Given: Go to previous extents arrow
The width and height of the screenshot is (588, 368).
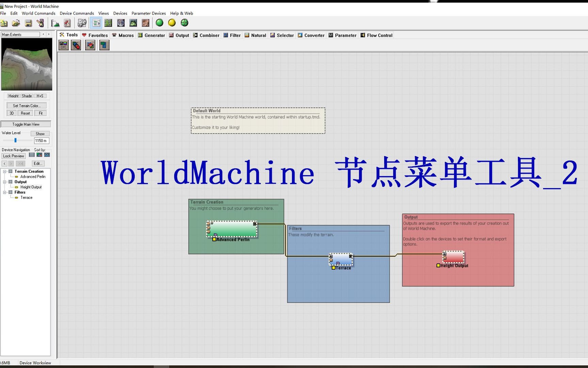Looking at the screenshot, I should [x=43, y=34].
